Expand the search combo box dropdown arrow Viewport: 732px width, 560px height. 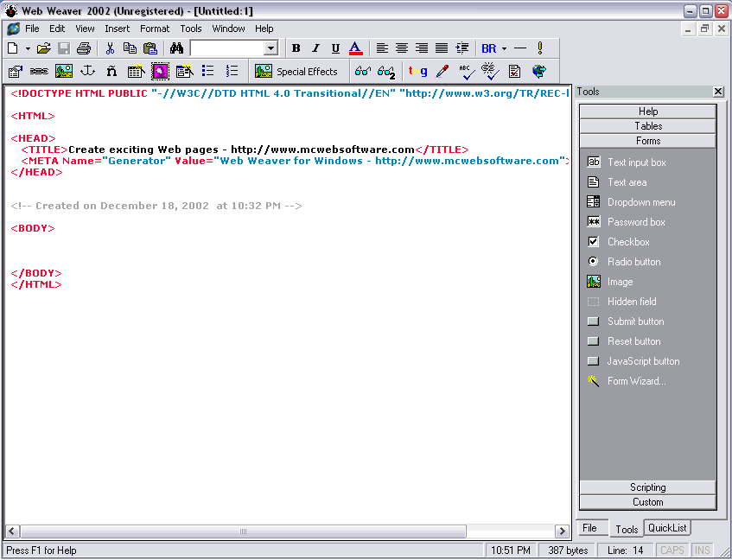click(x=271, y=48)
